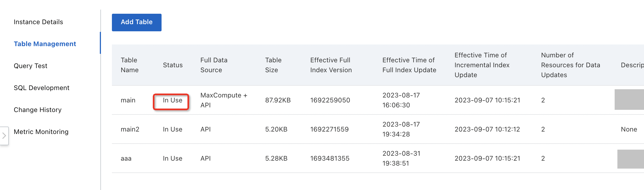Image resolution: width=644 pixels, height=190 pixels.
Task: Click the Table Name column header
Action: 129,65
